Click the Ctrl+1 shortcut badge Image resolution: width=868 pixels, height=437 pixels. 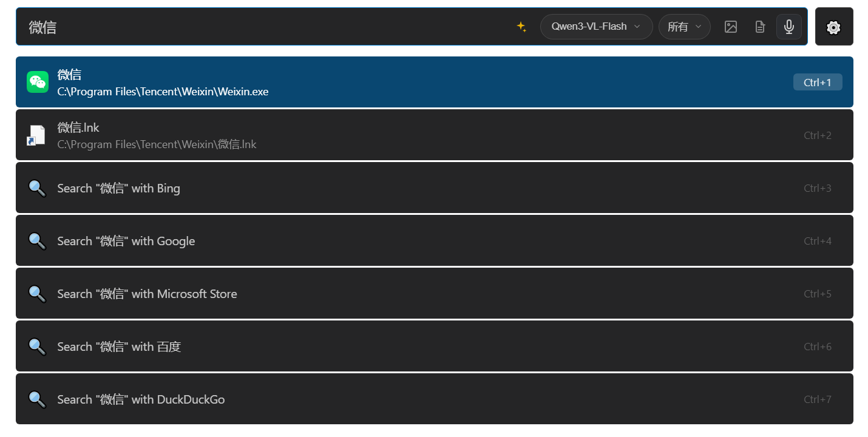pyautogui.click(x=818, y=82)
